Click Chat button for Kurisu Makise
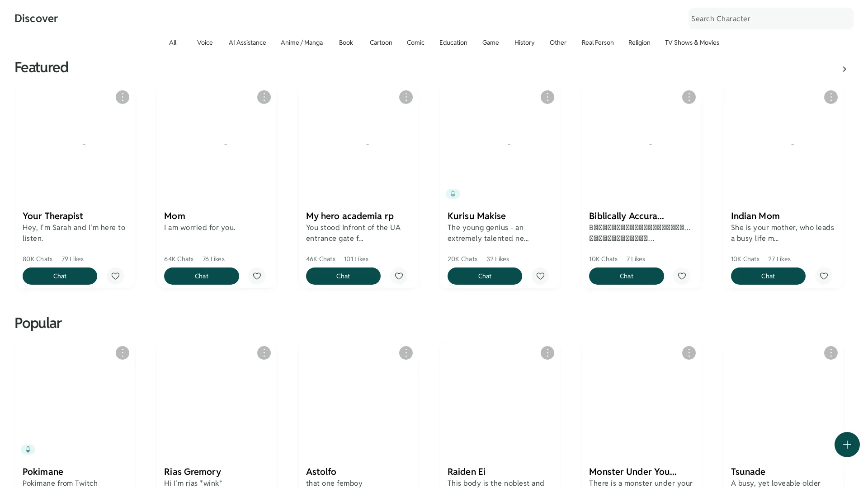868x488 pixels. pos(485,276)
